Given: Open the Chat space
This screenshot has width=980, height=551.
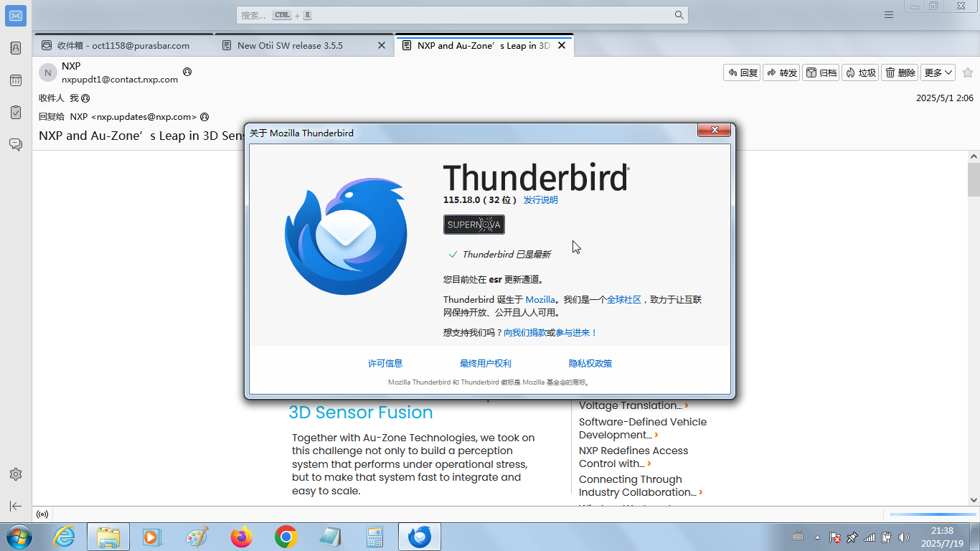Looking at the screenshot, I should (x=16, y=144).
